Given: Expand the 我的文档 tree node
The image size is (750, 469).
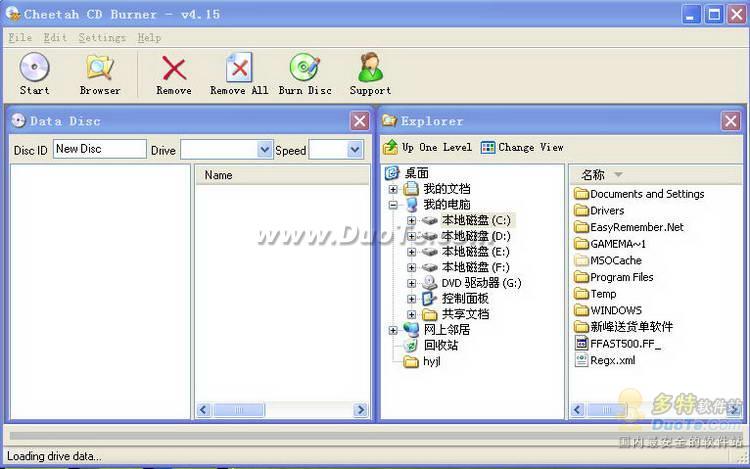Looking at the screenshot, I should coord(393,189).
